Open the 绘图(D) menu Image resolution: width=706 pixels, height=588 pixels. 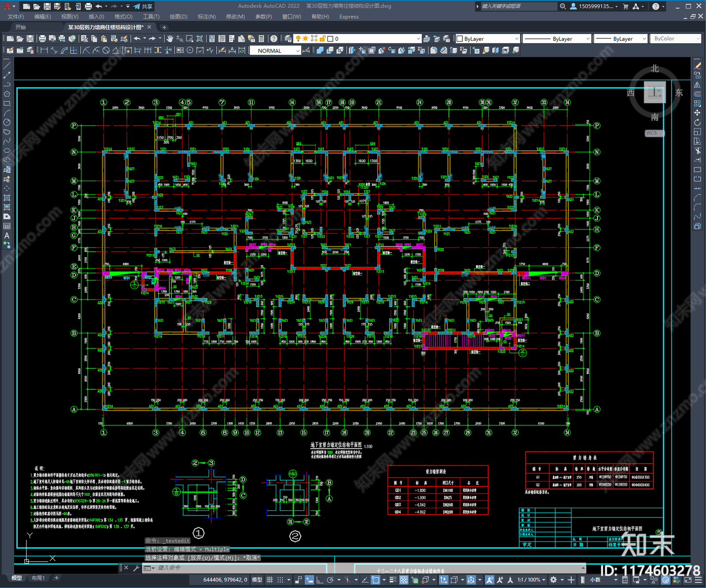point(178,17)
